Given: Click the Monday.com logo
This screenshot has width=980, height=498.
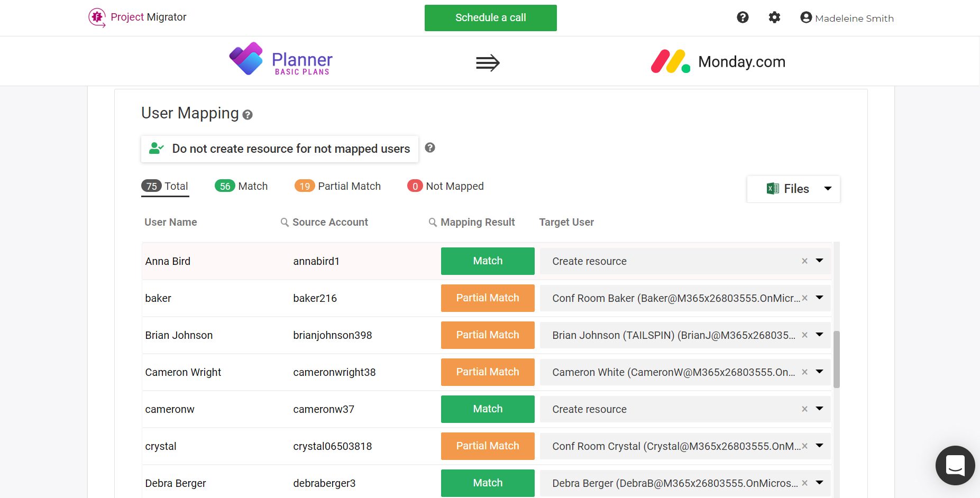Looking at the screenshot, I should (718, 61).
